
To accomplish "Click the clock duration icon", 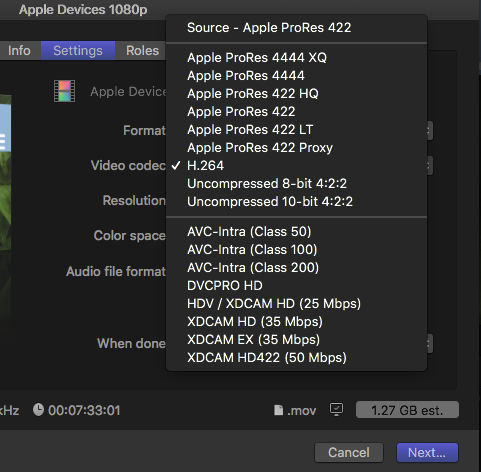I will 38,410.
